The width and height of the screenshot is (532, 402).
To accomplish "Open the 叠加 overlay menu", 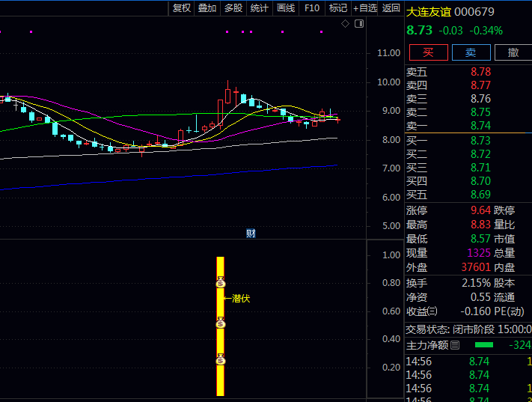I will pos(207,8).
